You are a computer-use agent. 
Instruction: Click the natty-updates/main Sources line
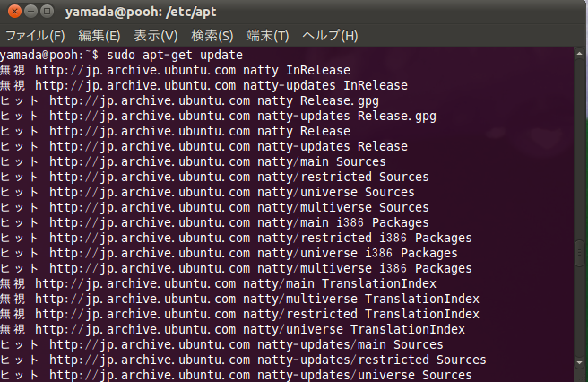point(221,344)
